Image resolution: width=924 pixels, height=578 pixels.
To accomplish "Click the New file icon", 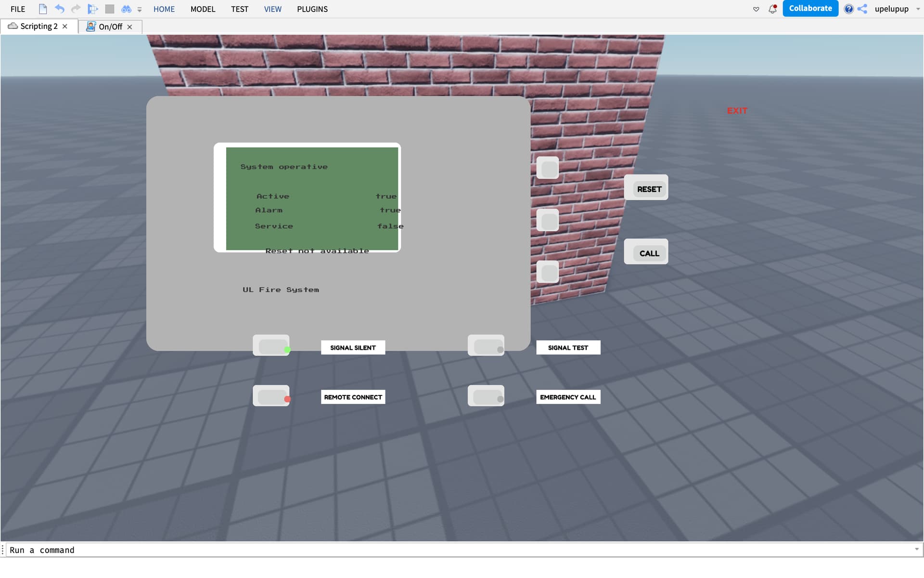I will (x=43, y=9).
